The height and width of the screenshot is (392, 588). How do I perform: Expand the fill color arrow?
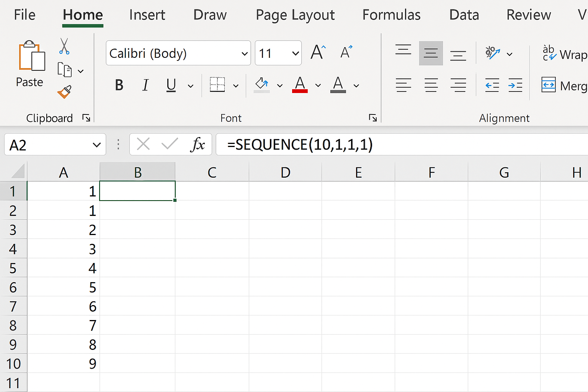point(280,86)
